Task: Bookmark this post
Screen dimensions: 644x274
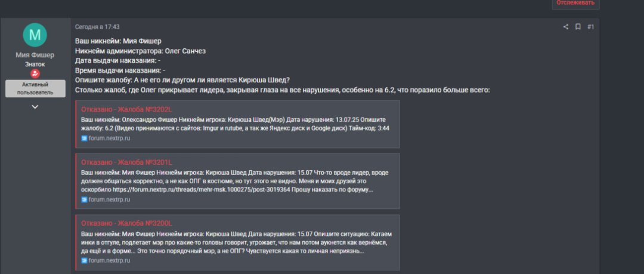Action: [x=578, y=27]
